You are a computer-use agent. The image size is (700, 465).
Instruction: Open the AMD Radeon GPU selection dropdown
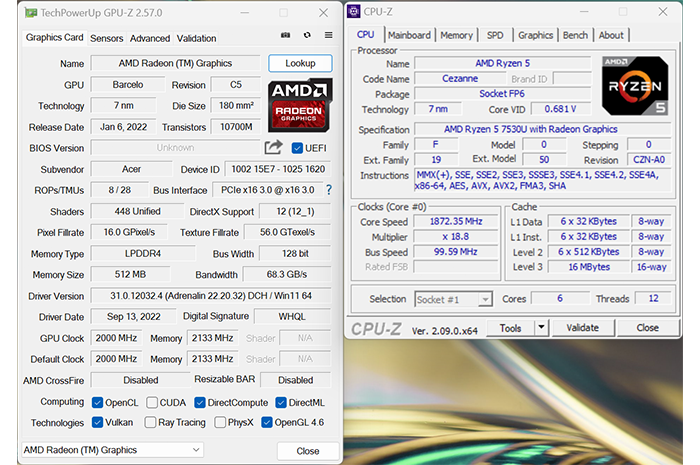(112, 450)
